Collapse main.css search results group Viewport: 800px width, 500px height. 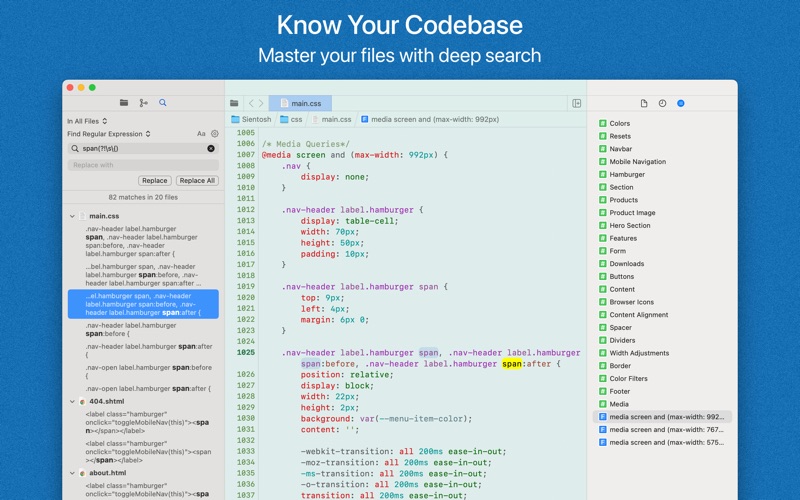pyautogui.click(x=72, y=216)
